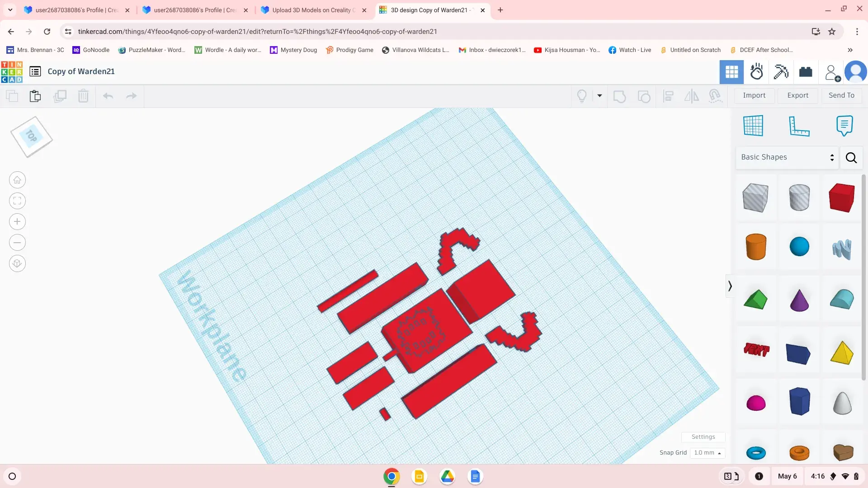Click the Home view icon
This screenshot has height=488, width=868.
pos(17,180)
